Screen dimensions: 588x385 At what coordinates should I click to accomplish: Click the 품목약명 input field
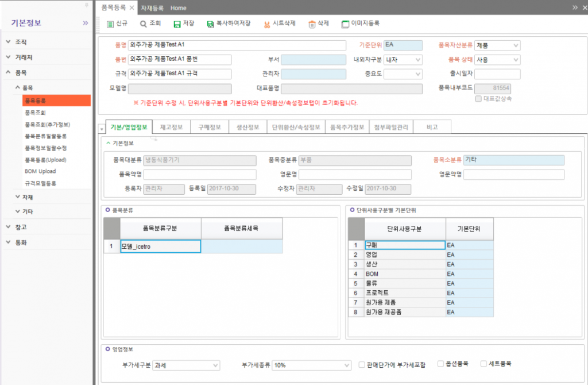(x=200, y=175)
